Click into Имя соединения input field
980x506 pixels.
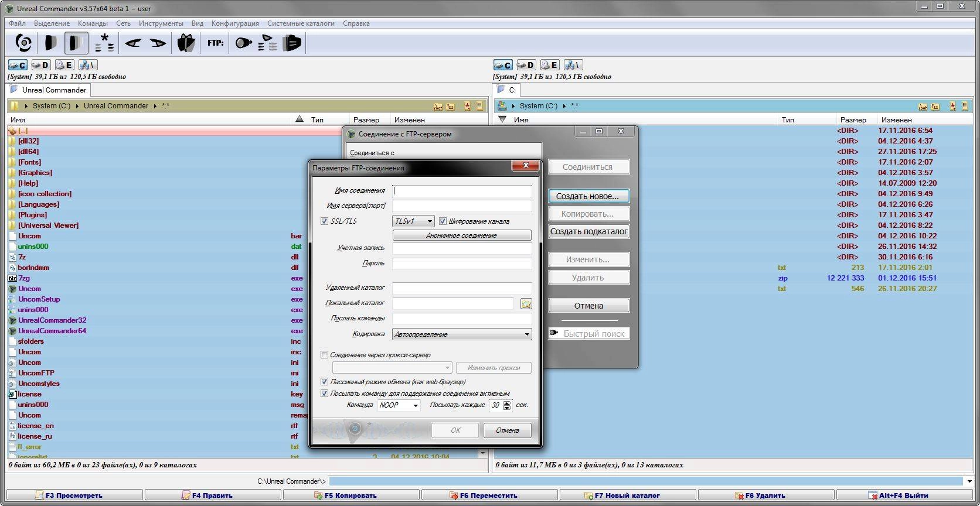pos(462,190)
